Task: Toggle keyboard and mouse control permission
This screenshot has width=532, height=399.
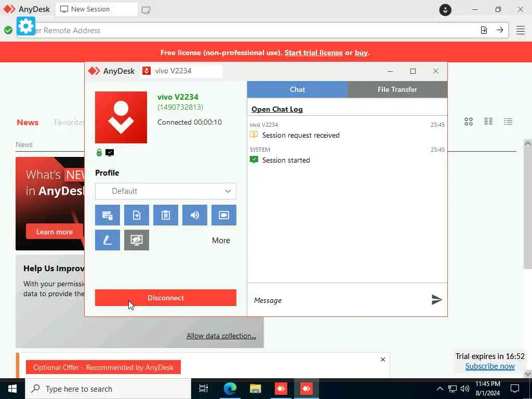Action: 107,215
